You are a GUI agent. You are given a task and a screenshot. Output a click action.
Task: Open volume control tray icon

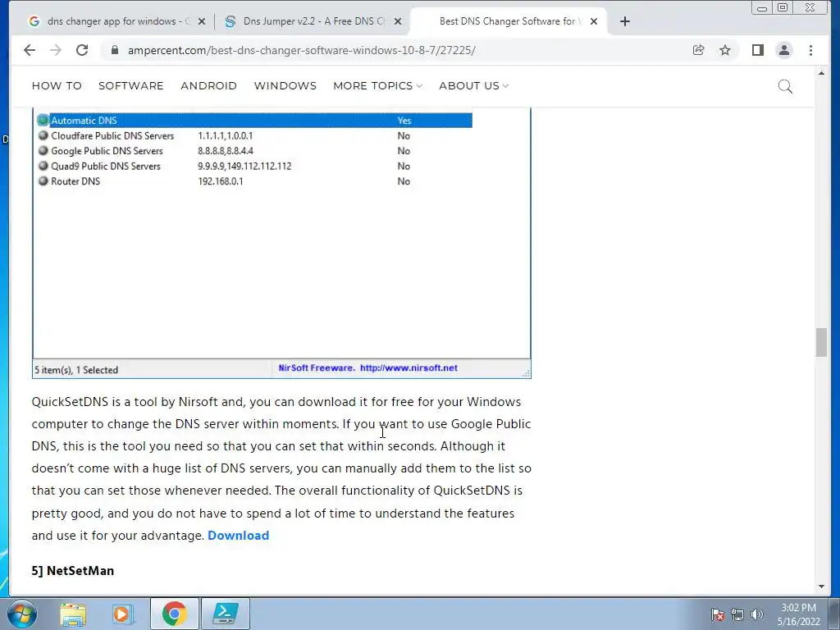pyautogui.click(x=756, y=614)
